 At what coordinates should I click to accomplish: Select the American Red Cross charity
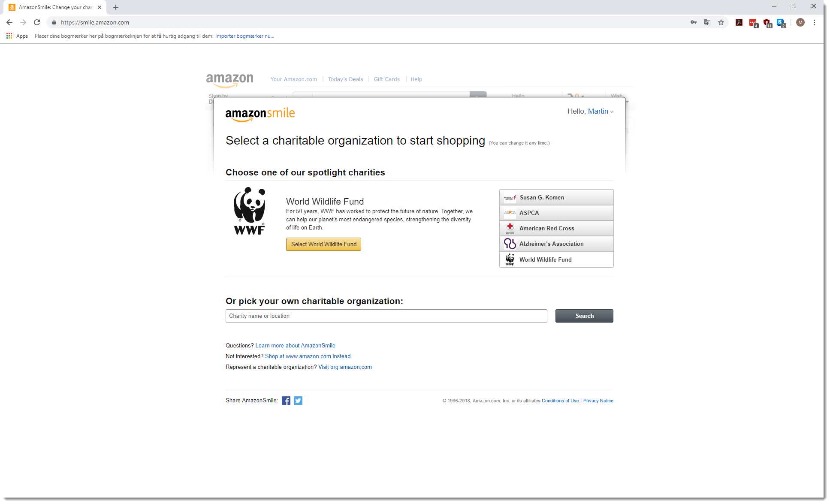click(x=556, y=228)
